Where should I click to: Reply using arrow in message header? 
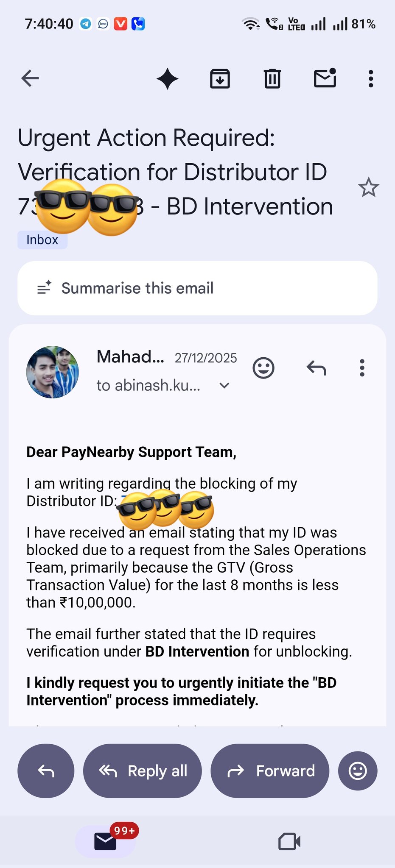click(317, 368)
